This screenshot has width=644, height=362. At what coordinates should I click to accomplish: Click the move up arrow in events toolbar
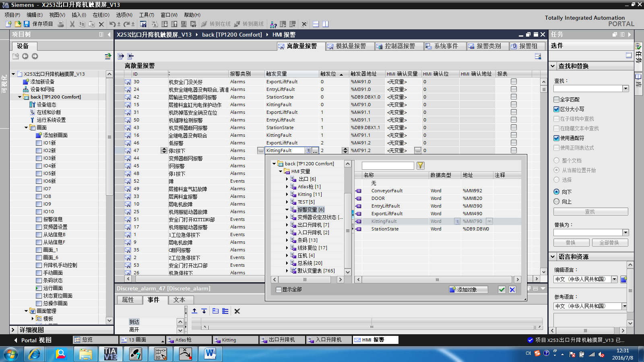[x=194, y=311]
